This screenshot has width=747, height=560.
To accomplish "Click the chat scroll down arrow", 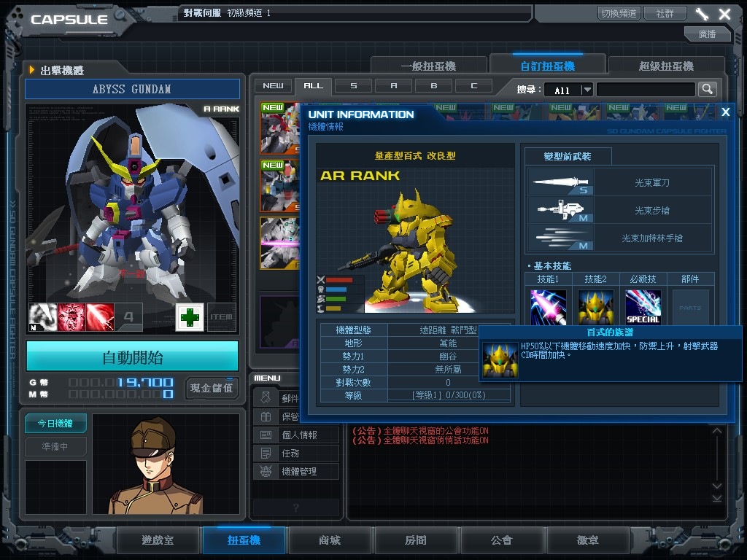I will click(717, 486).
